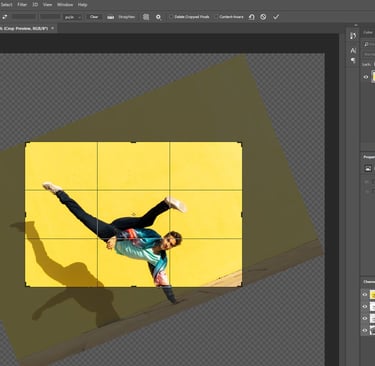This screenshot has height=366, width=375.
Task: Click the top-left crop corner handle
Action: tap(27, 144)
